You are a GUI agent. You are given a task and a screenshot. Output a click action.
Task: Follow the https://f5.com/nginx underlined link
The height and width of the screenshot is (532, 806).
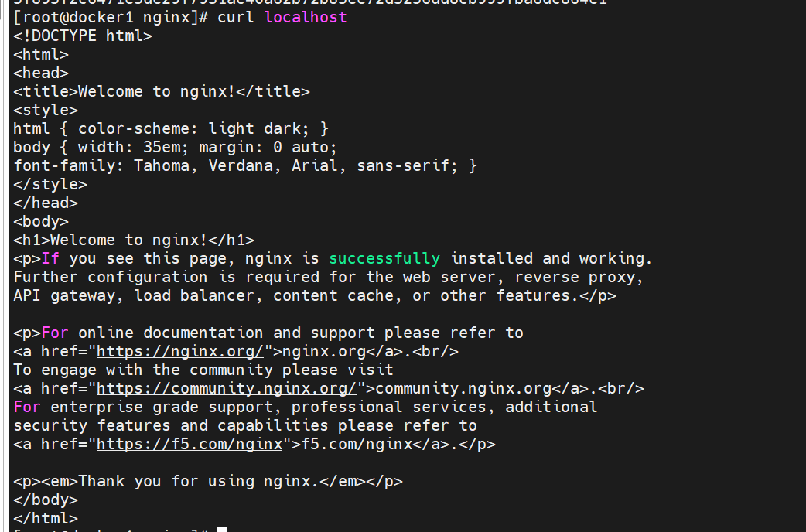coord(190,444)
